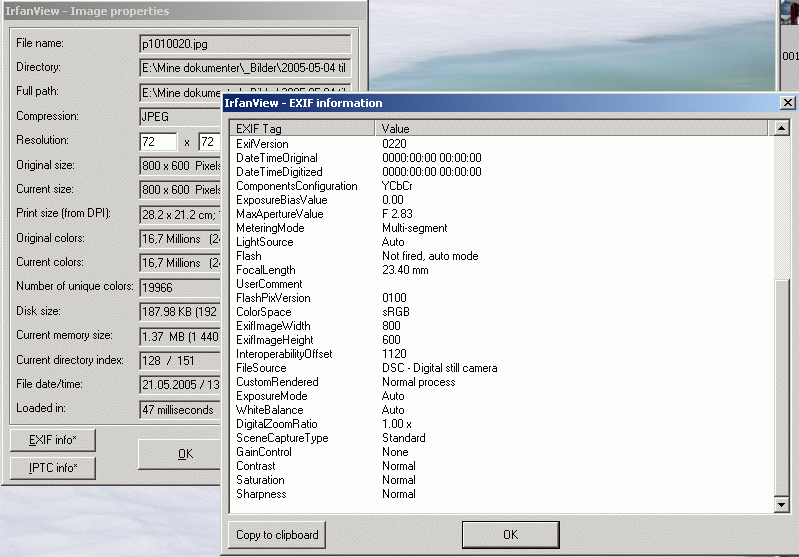Screen dimensions: 799x557
Task: Sort by the EXIF Tag column header
Action: 302,129
